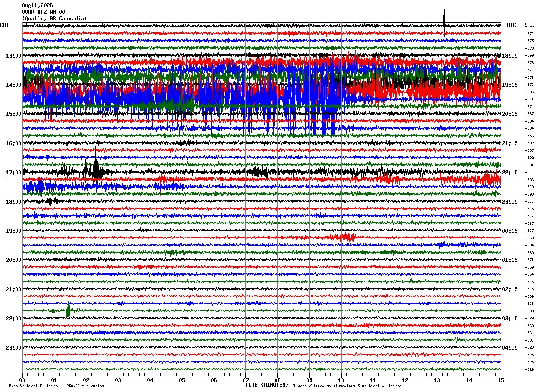Image resolution: width=536 pixels, height=392 pixels.
Task: Click the DC offset value -617
Action: (x=529, y=223)
